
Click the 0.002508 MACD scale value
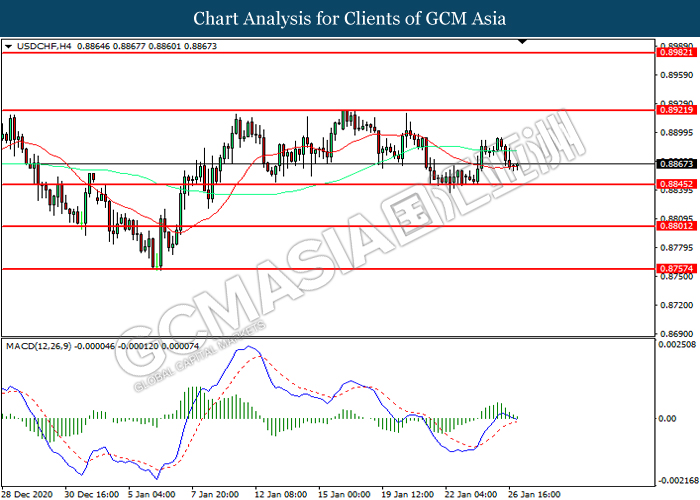click(677, 344)
